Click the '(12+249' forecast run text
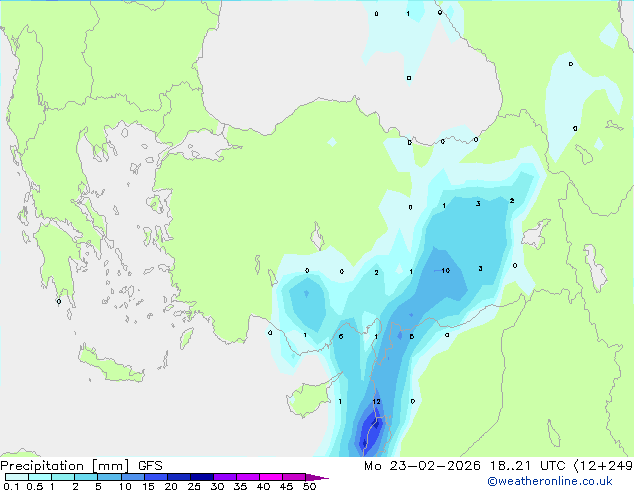Image resolution: width=634 pixels, height=490 pixels. [x=603, y=466]
